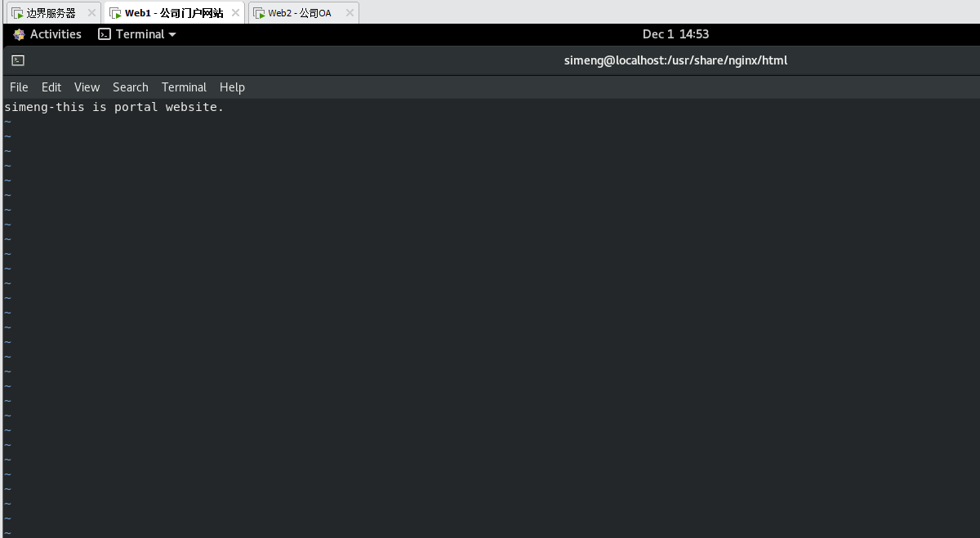Click the CentOS logo beside Activities
Screen dimensions: 980x538
19,34
